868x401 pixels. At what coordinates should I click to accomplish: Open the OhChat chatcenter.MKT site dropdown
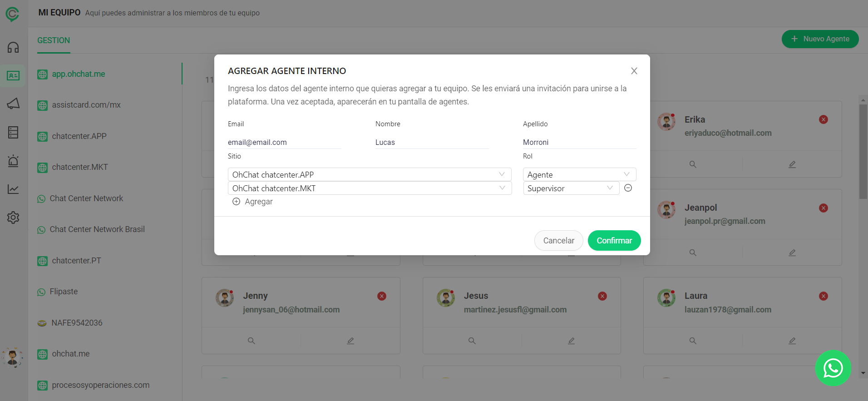(x=370, y=188)
